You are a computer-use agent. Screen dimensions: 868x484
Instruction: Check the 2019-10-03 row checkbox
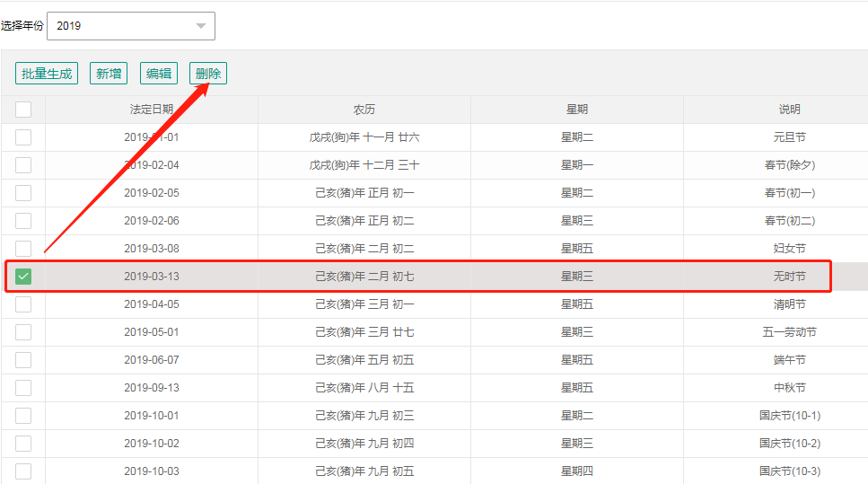coord(23,471)
